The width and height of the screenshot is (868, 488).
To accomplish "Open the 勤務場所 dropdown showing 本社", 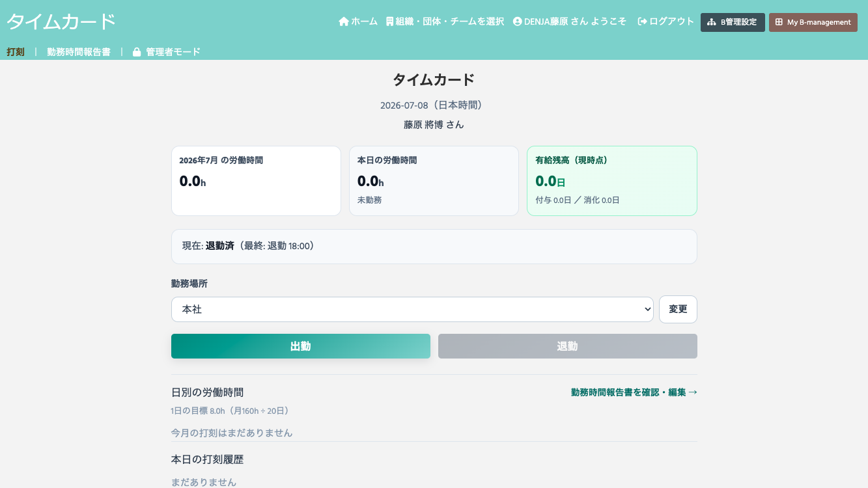I will [412, 310].
